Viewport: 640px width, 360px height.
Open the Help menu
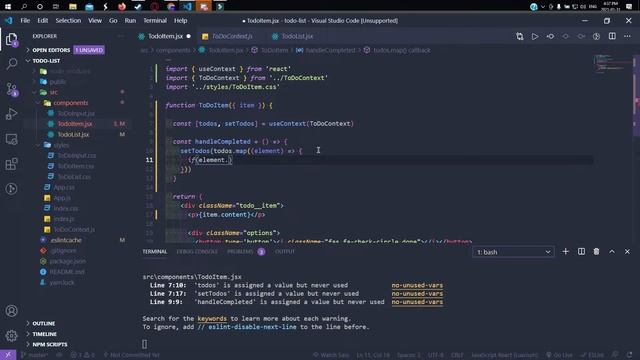(180, 20)
